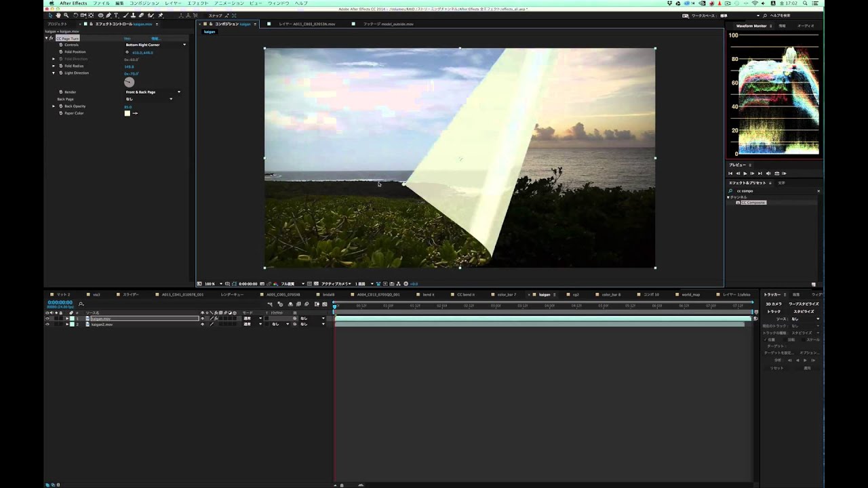Click the ワープスタビライズ button
868x488 pixels.
(x=804, y=304)
